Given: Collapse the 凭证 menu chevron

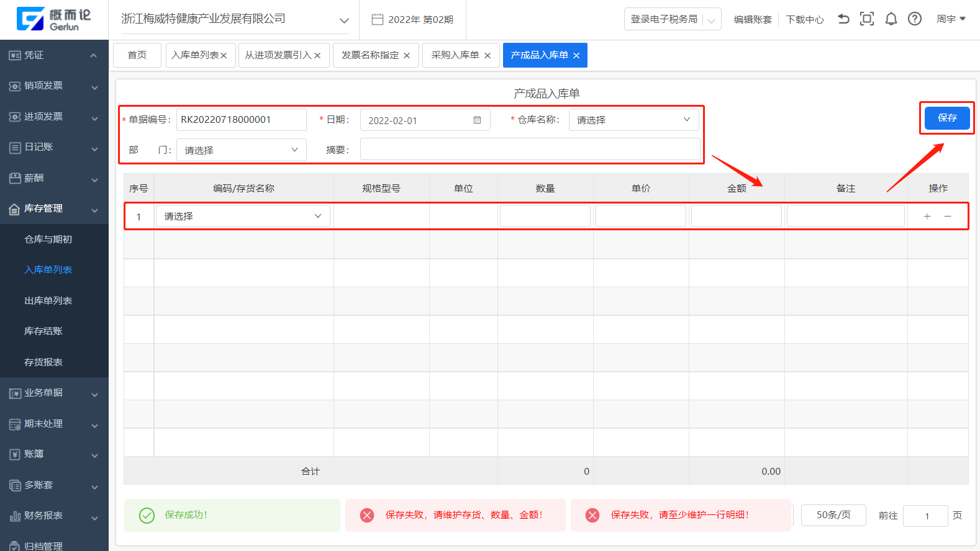Looking at the screenshot, I should click(x=94, y=56).
